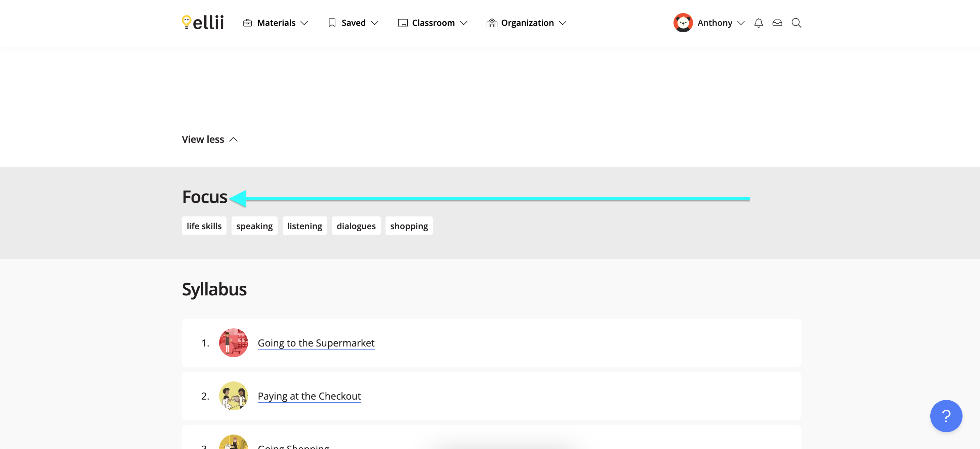Select the speaking tag
This screenshot has height=449, width=980.
254,226
